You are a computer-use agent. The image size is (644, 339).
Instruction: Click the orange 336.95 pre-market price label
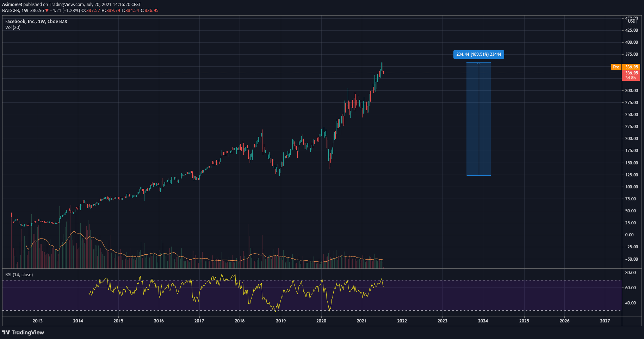click(631, 67)
